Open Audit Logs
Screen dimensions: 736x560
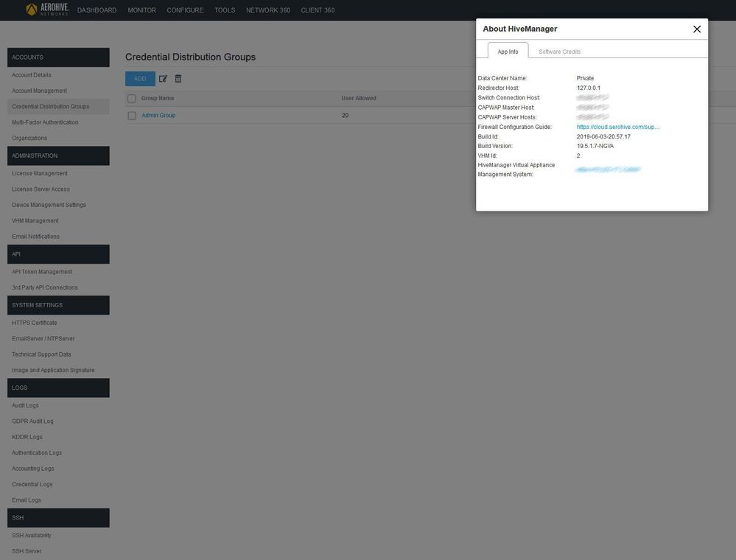click(x=25, y=405)
